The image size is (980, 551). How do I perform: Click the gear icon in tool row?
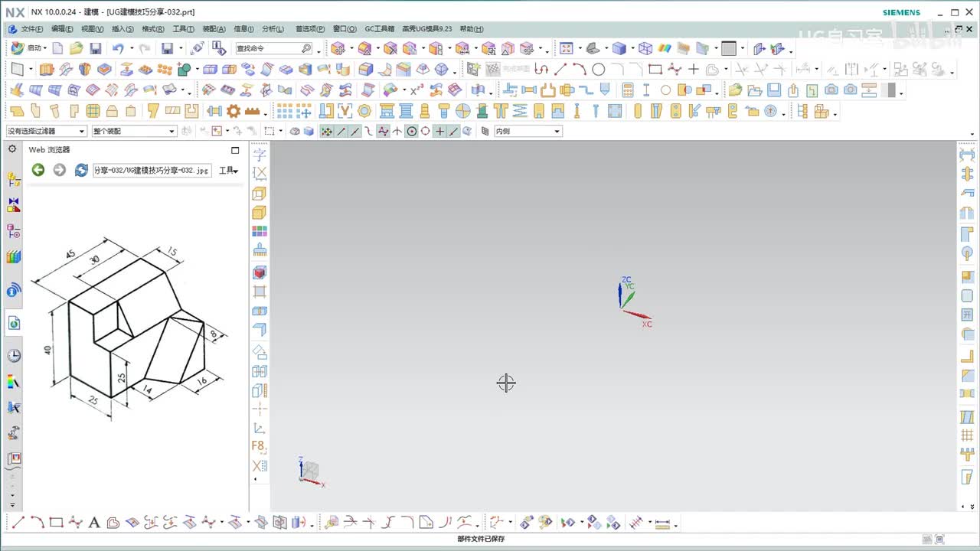click(x=234, y=111)
